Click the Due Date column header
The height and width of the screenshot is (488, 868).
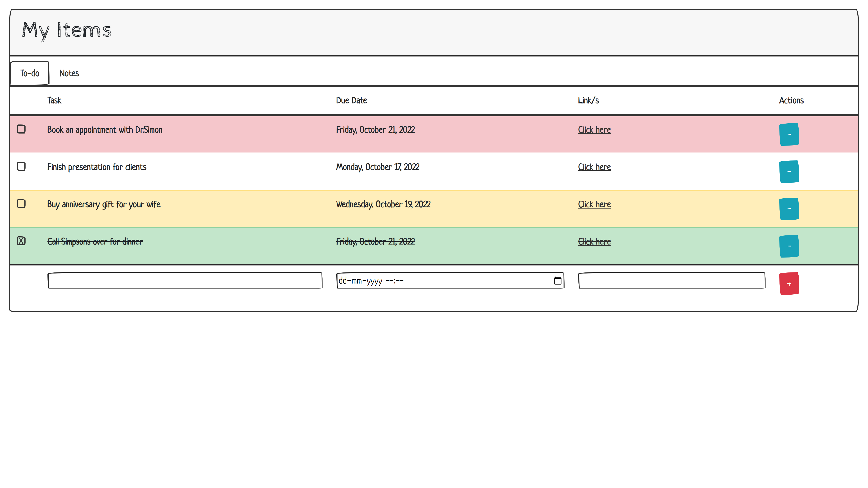tap(351, 100)
